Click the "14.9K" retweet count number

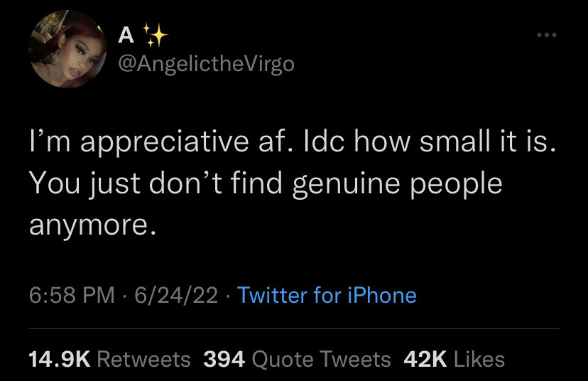tap(60, 359)
